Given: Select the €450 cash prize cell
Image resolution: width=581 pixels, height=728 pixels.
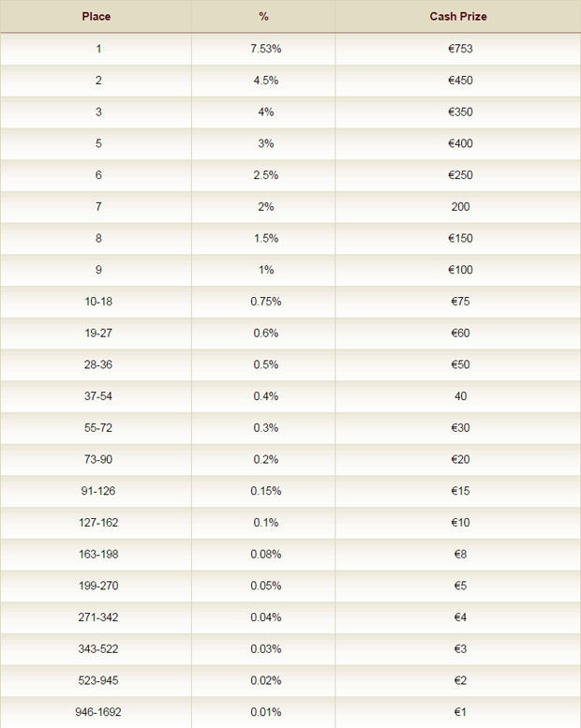Looking at the screenshot, I should tap(460, 81).
